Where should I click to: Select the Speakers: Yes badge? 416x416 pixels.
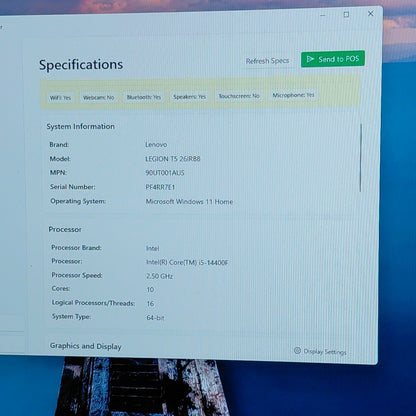(x=189, y=97)
